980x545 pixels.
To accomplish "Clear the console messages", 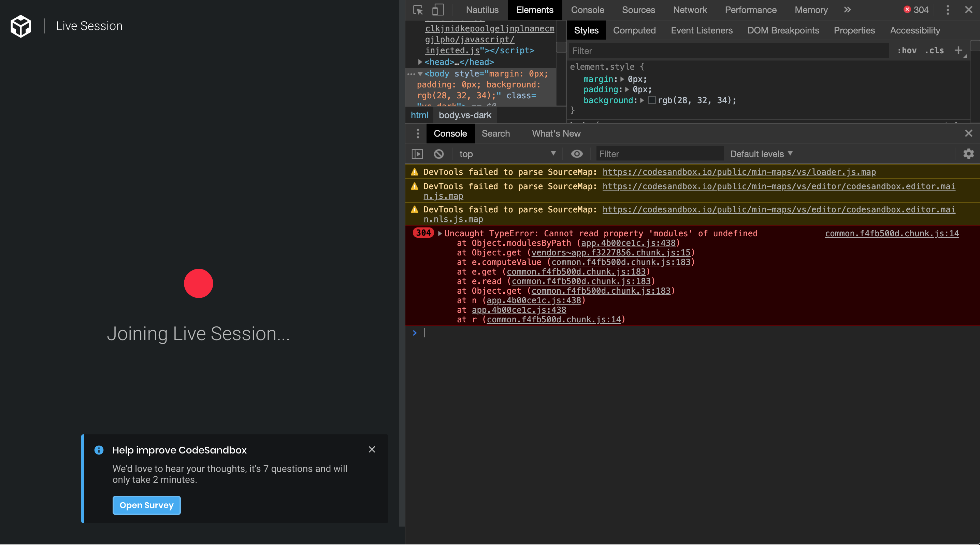I will [438, 154].
